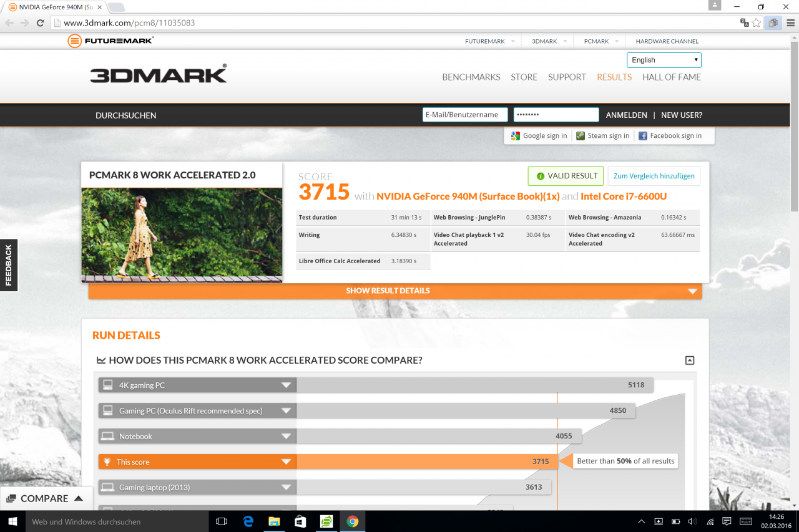Image resolution: width=799 pixels, height=532 pixels.
Task: Click the Futuremark logo icon
Action: click(x=74, y=41)
